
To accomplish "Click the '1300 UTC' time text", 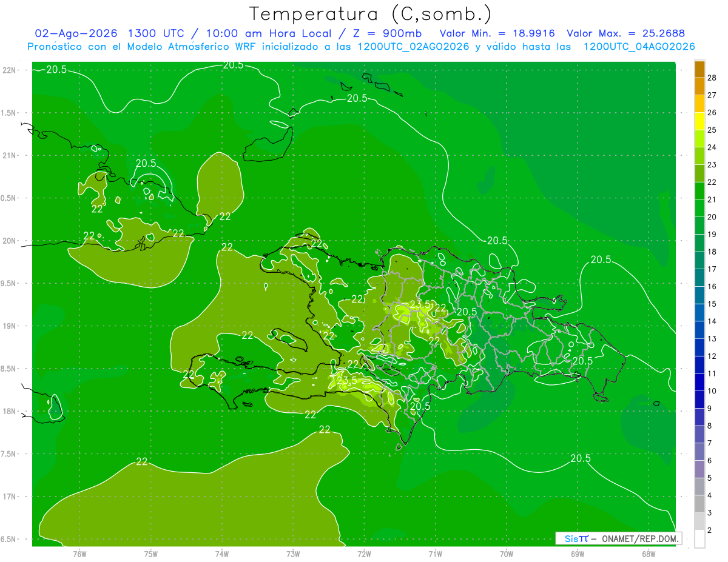I will click(156, 33).
